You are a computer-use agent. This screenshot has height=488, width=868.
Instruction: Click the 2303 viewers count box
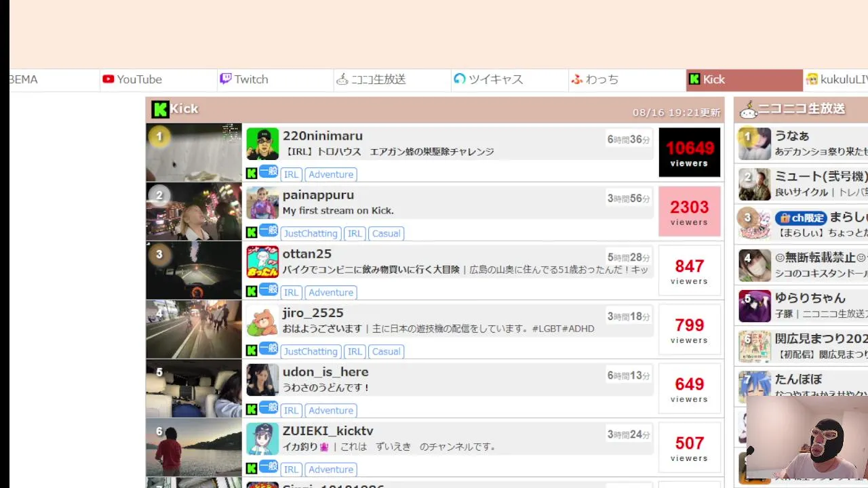point(690,211)
